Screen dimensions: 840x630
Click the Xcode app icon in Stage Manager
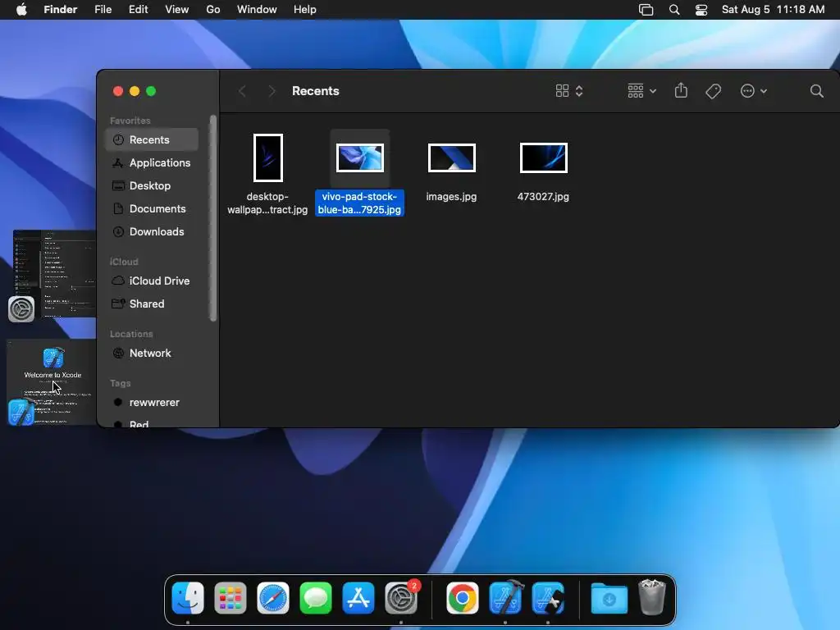click(x=21, y=412)
